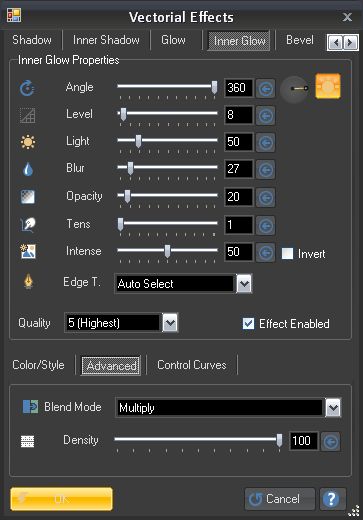363x520 pixels.
Task: Switch to the Shadow tab
Action: click(32, 40)
